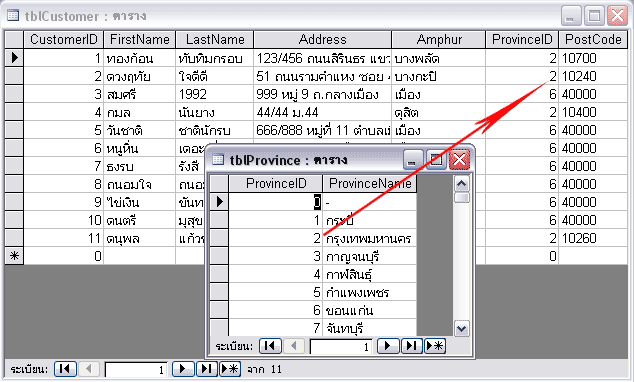Go to next record in tblProvince navigator
This screenshot has width=634, height=382.
(x=388, y=346)
